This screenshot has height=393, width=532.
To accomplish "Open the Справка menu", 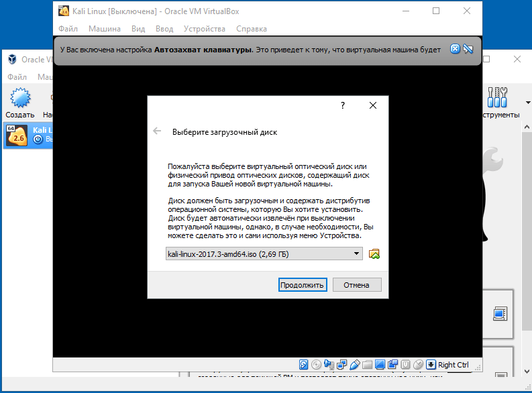I will (252, 29).
